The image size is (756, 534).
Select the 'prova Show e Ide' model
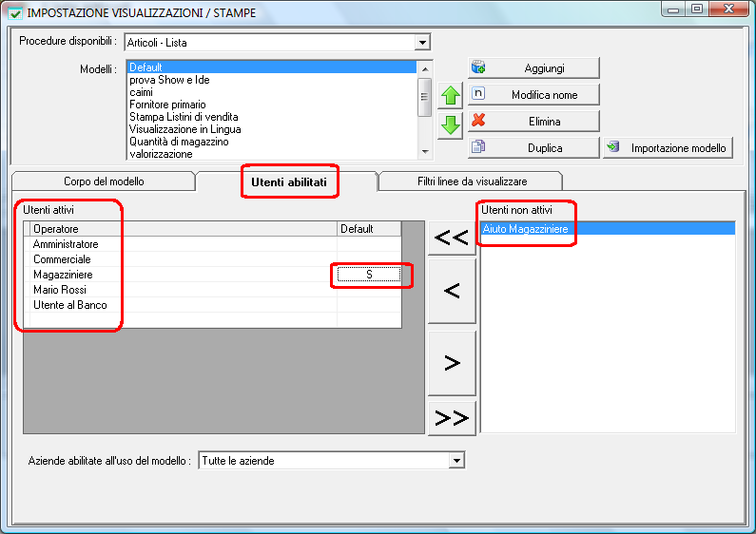(x=272, y=80)
